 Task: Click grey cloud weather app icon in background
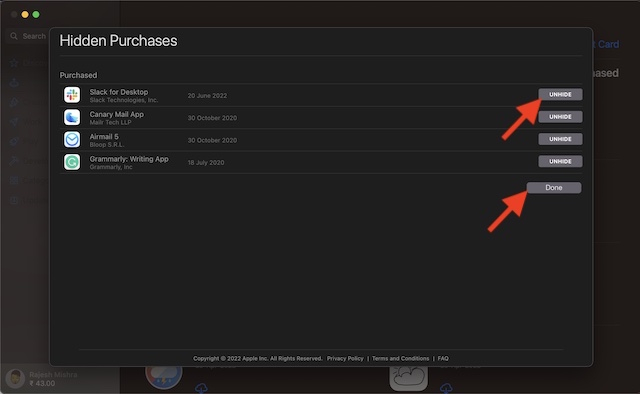[x=409, y=378]
